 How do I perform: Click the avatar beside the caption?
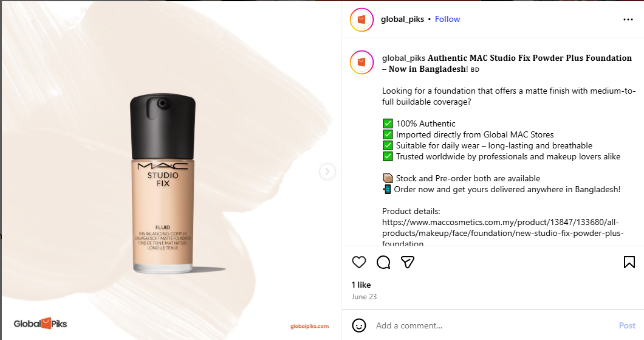click(361, 62)
